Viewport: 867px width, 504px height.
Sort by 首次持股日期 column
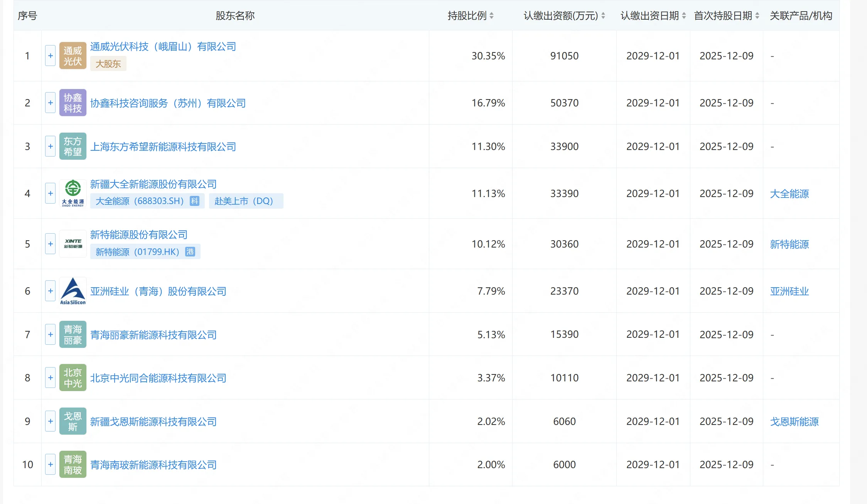click(x=757, y=16)
